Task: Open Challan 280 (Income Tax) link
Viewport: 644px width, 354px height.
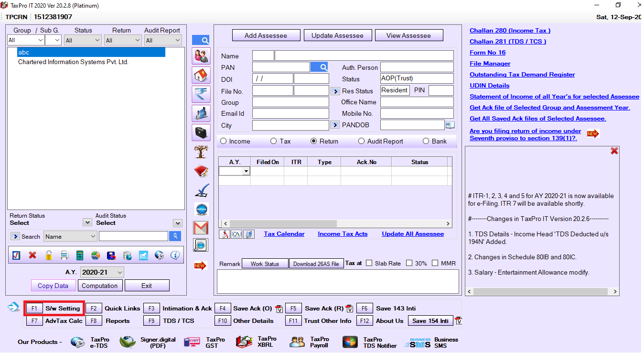Action: [510, 31]
